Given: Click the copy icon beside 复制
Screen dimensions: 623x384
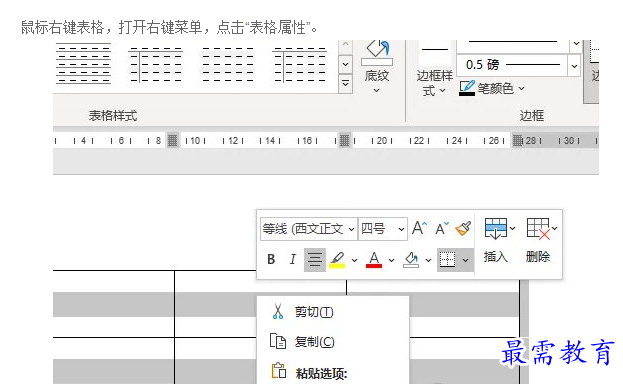Looking at the screenshot, I should [x=278, y=341].
